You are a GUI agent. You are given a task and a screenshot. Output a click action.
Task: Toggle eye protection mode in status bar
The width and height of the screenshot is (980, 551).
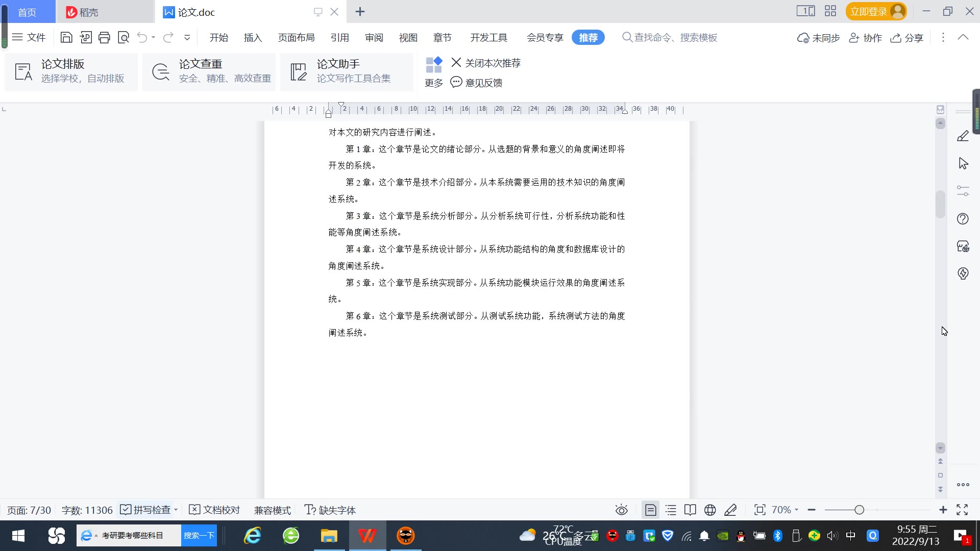tap(621, 510)
